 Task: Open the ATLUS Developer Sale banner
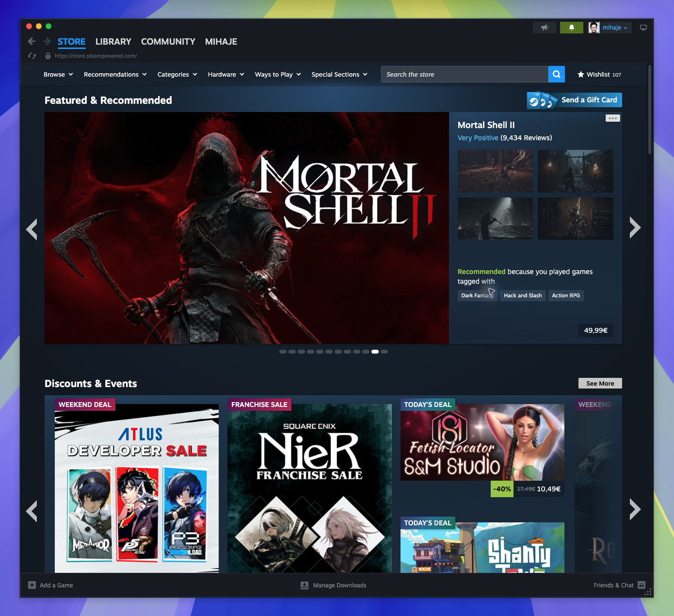click(x=137, y=488)
